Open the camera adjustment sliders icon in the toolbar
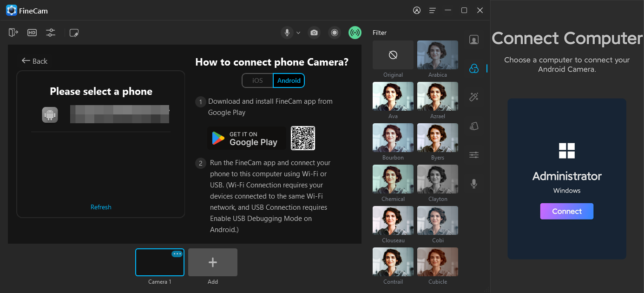The width and height of the screenshot is (644, 293). [51, 33]
